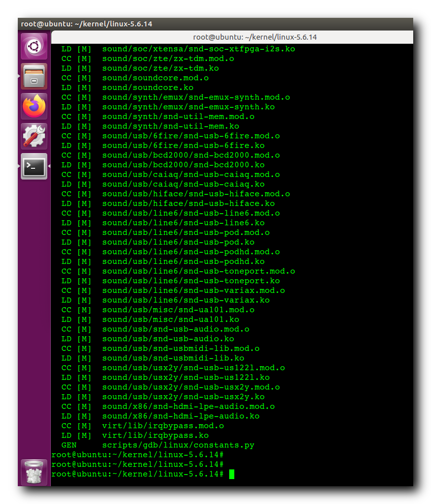431x504 pixels.
Task: Open the Trash bin icon
Action: (34, 472)
